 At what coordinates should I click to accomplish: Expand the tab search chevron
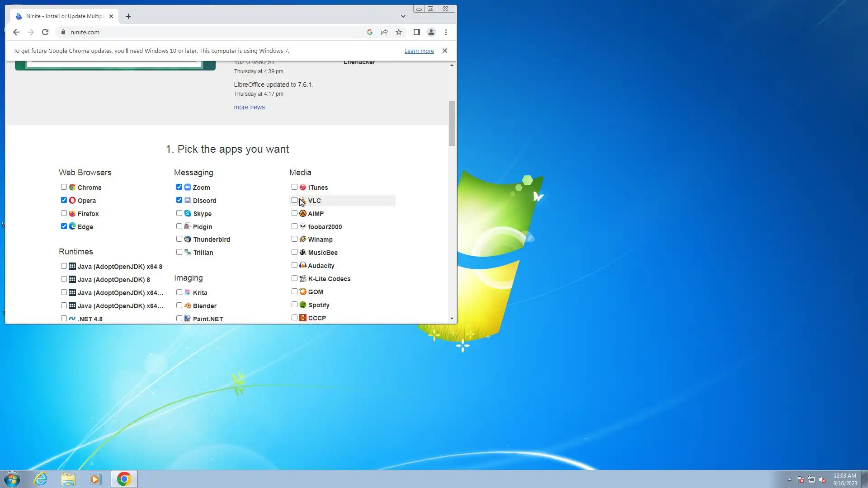point(403,16)
